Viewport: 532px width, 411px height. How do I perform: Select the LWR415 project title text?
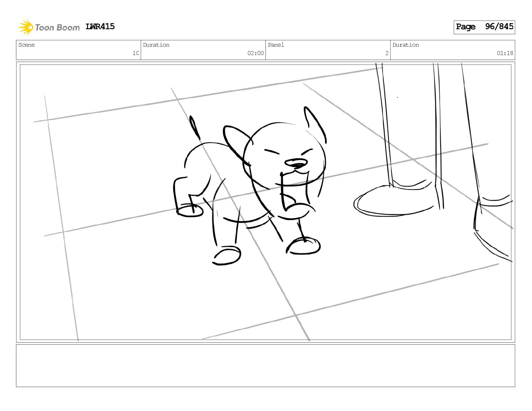[x=100, y=27]
